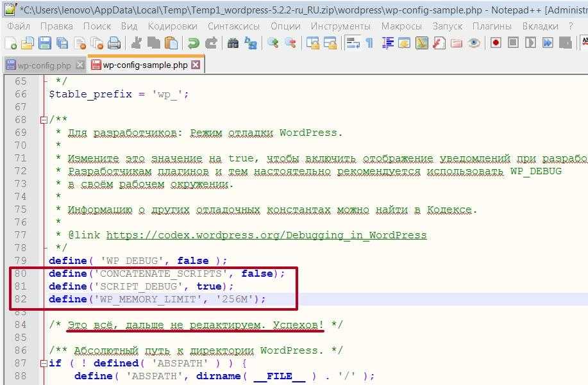Toggle the monitoring eye icon

point(474,43)
